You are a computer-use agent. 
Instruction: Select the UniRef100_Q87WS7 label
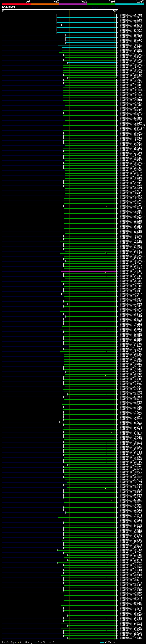pos(131,578)
